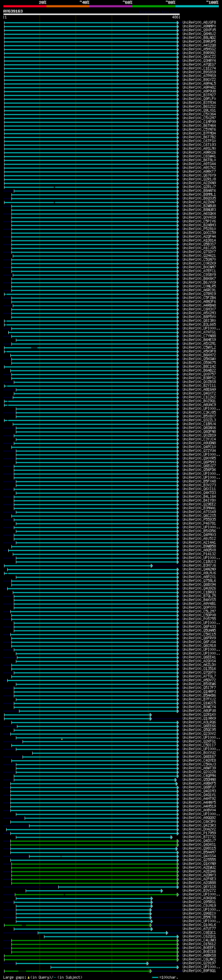The height and width of the screenshot is (980, 222).
Task: Select label UniRef100_Q10KL6
Action: tap(199, 925)
